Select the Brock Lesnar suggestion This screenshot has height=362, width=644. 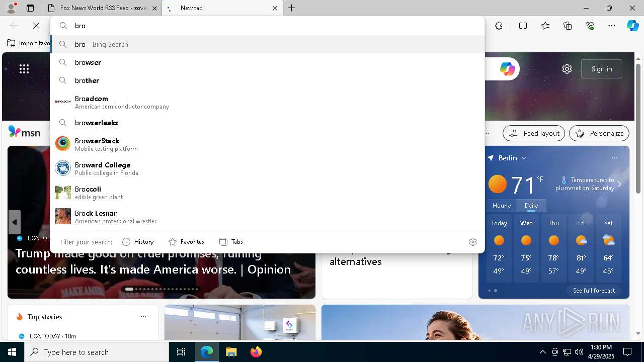pyautogui.click(x=267, y=217)
